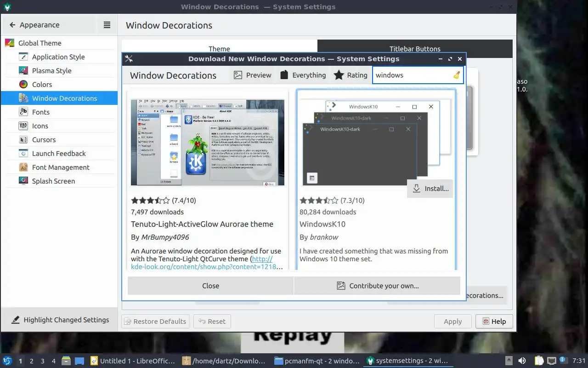Screen dimensions: 588x368
Task: Click the Plasma Style sidebar icon
Action: tap(23, 71)
